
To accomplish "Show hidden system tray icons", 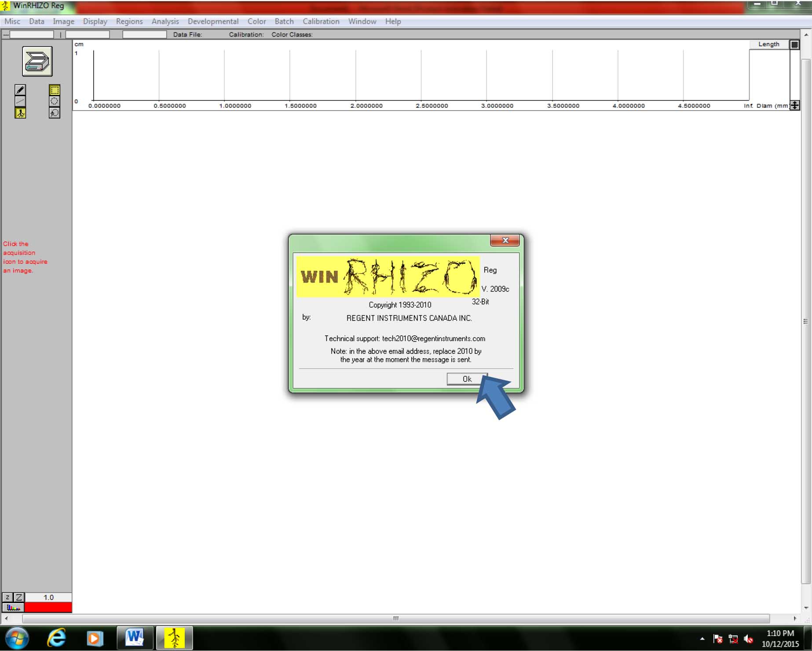I will point(702,639).
